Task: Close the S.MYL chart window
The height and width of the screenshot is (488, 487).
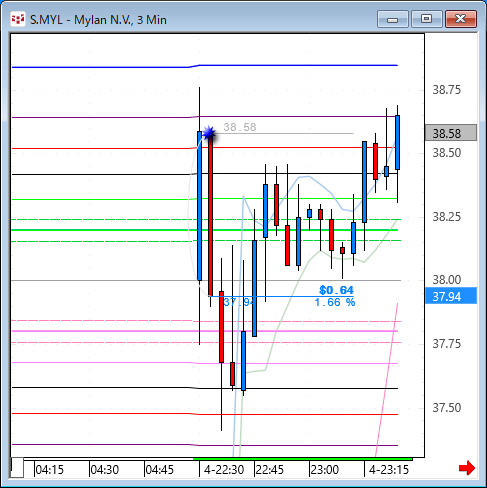Action: pos(461,19)
